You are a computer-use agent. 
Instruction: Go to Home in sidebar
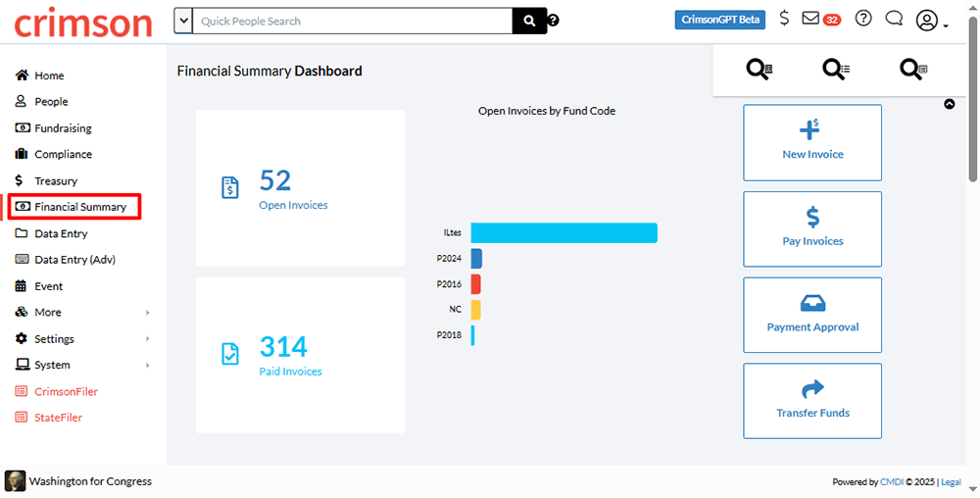click(x=49, y=75)
